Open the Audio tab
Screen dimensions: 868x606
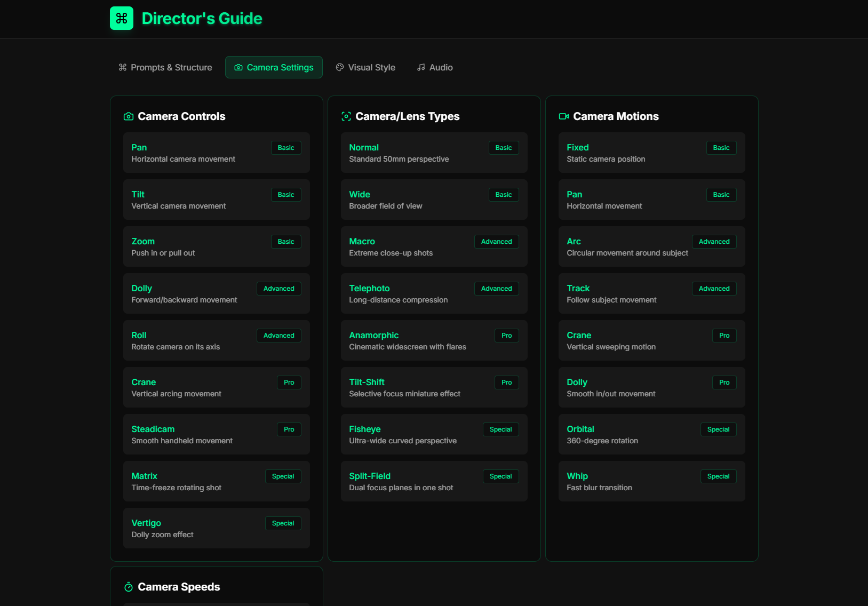point(434,67)
